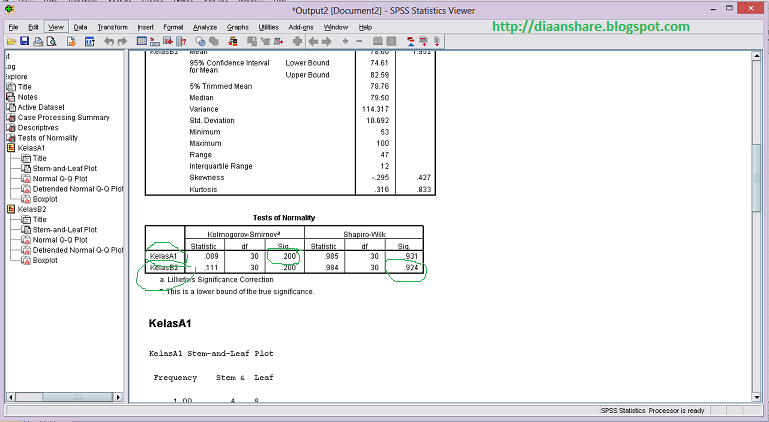Open the Help menu

[x=365, y=27]
